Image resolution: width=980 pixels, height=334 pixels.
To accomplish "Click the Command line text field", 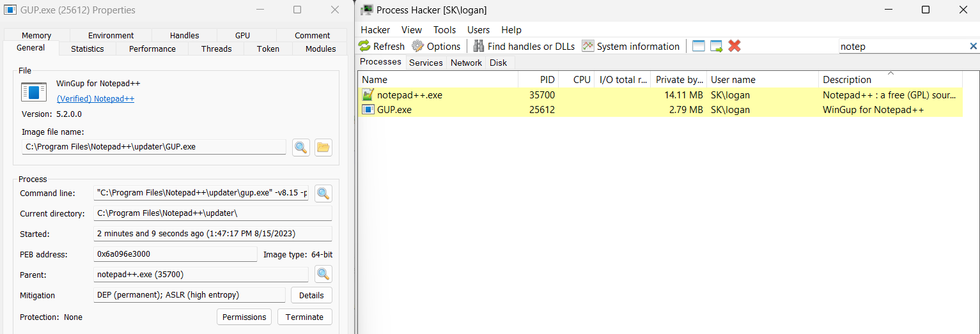I will tap(201, 193).
